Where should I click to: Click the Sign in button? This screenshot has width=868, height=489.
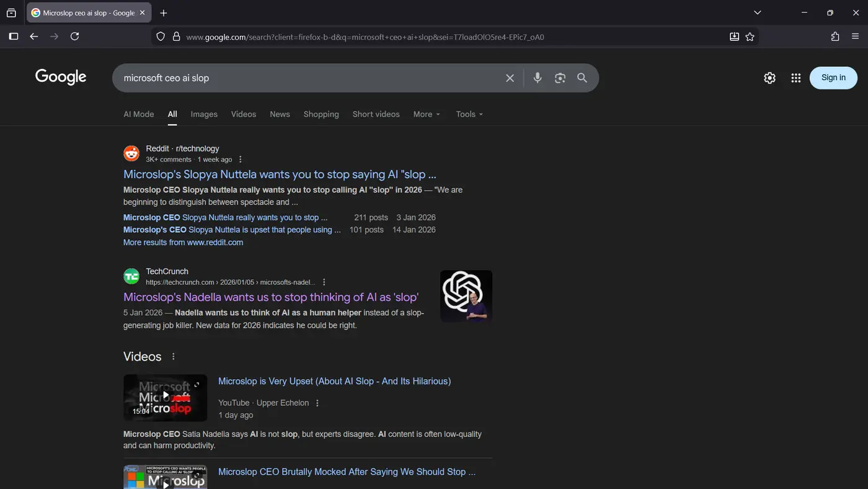(833, 78)
